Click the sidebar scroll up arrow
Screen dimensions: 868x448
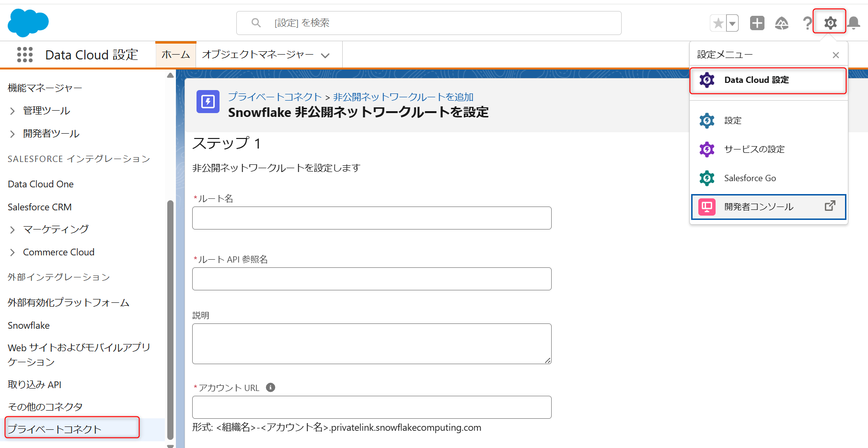point(170,75)
